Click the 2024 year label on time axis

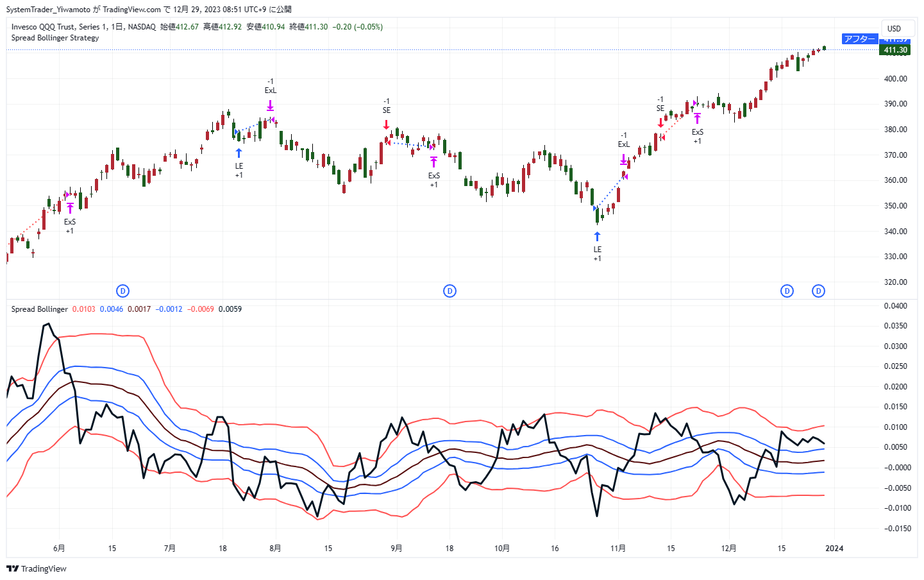pyautogui.click(x=834, y=549)
